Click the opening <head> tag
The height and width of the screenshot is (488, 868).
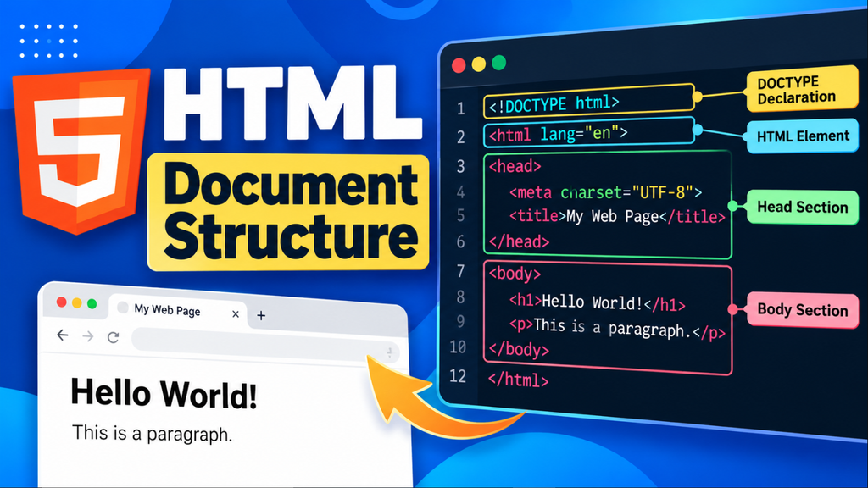(515, 166)
